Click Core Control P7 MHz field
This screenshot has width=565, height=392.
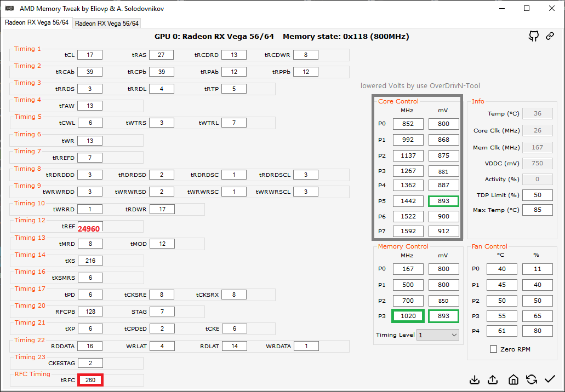[408, 231]
